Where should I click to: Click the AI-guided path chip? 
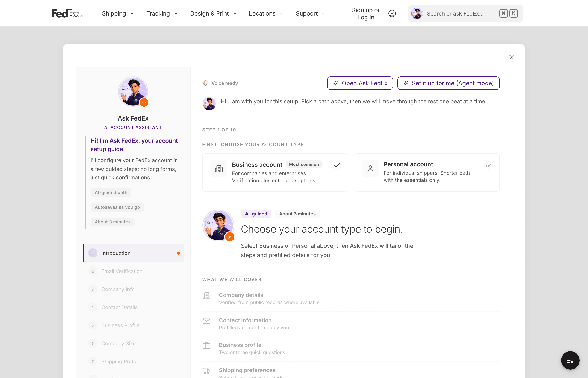[x=111, y=192]
